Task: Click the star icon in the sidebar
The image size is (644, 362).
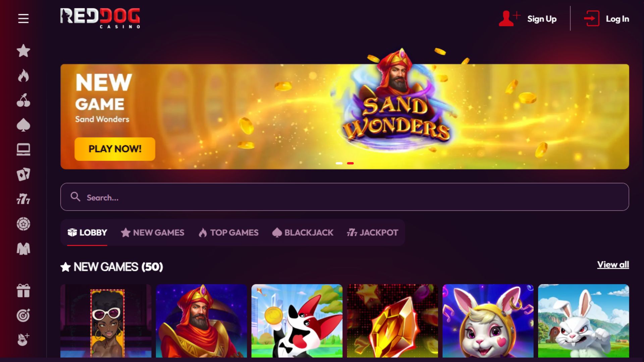Action: click(23, 51)
